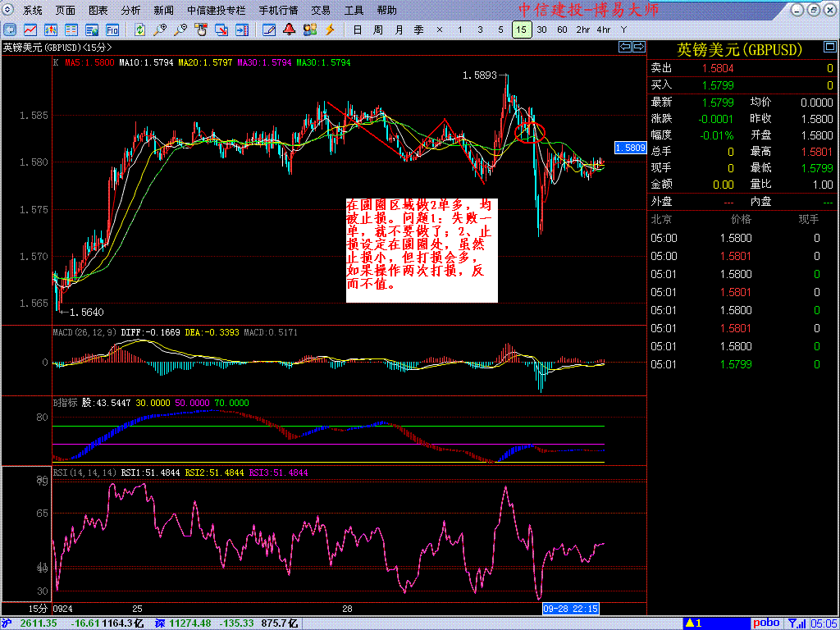Click the 深 index value 11274.48
Viewport: 840px width, 630px height.
pos(190,623)
